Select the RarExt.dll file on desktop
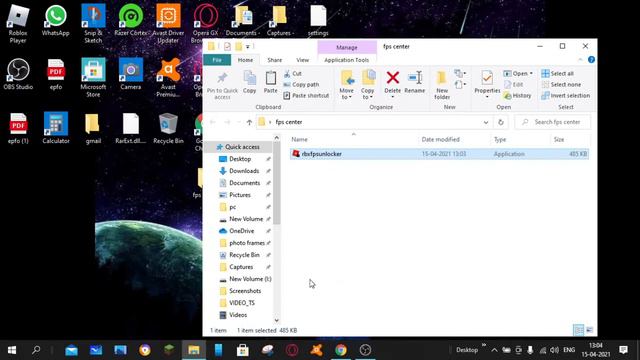This screenshot has width=640, height=360. [x=131, y=128]
